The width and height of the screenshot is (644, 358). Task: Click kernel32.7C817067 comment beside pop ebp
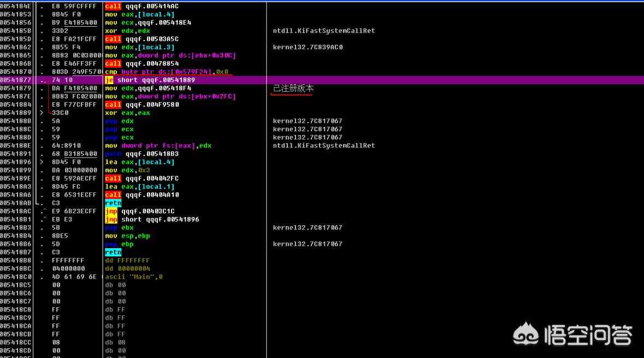pyautogui.click(x=308, y=244)
